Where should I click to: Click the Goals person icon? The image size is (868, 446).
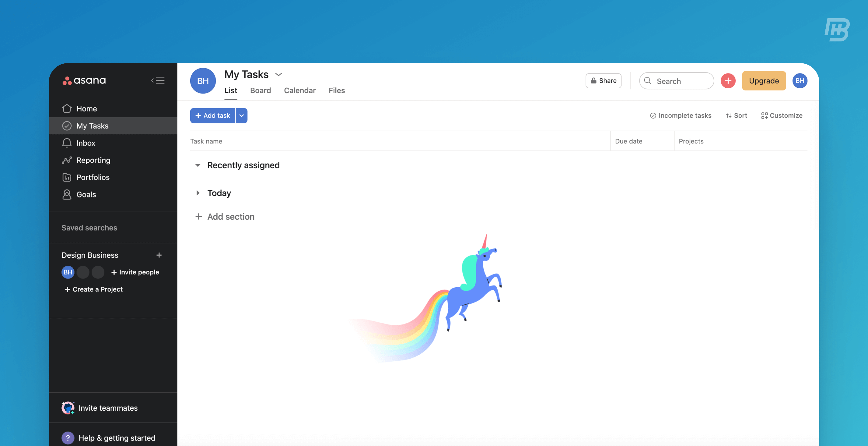67,194
